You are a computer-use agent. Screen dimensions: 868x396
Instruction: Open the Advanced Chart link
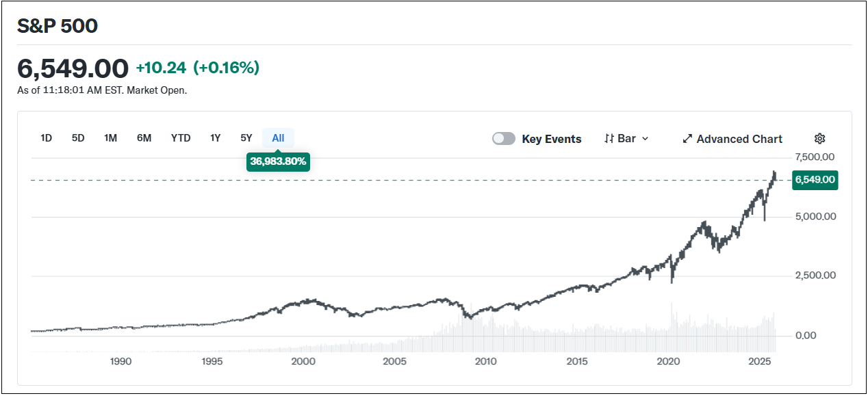739,139
